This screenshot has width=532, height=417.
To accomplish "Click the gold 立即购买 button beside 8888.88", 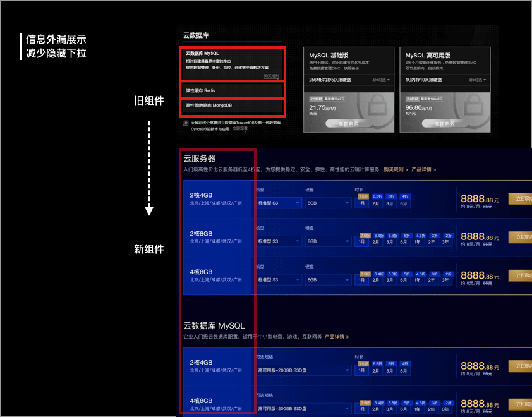I will tap(522, 198).
